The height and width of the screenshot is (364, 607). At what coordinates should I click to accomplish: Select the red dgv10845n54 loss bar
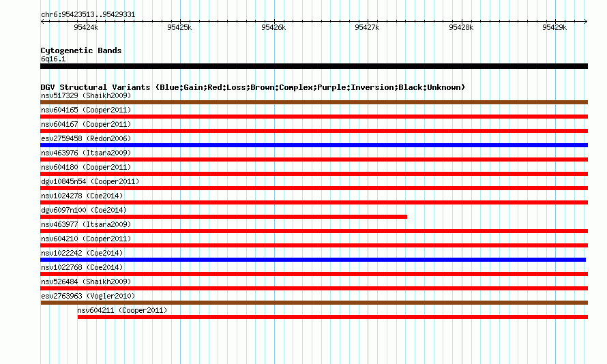tap(314, 188)
